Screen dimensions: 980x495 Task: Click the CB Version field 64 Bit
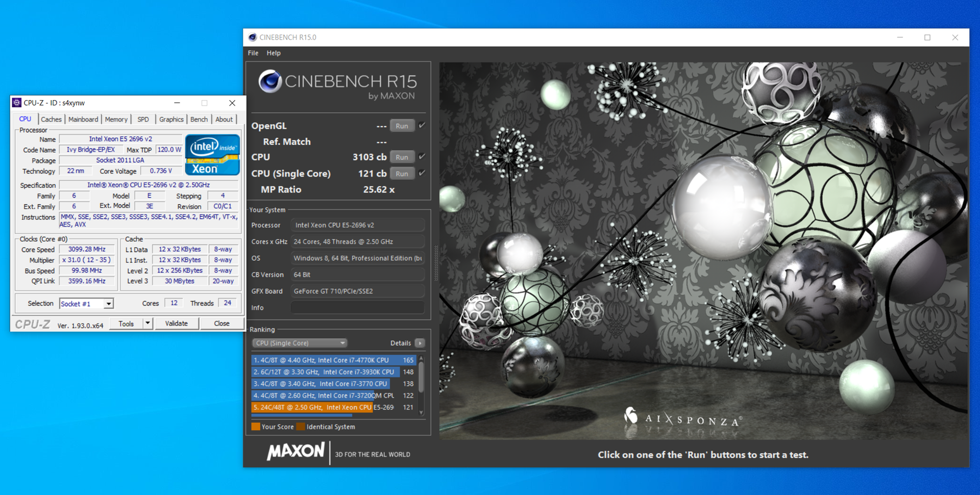pyautogui.click(x=357, y=275)
